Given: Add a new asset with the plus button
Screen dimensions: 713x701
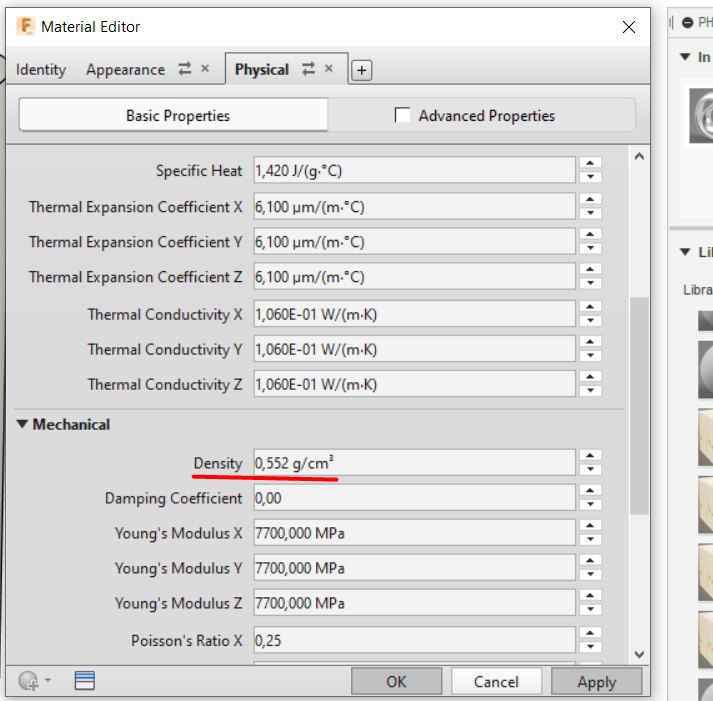Looking at the screenshot, I should coord(362,70).
